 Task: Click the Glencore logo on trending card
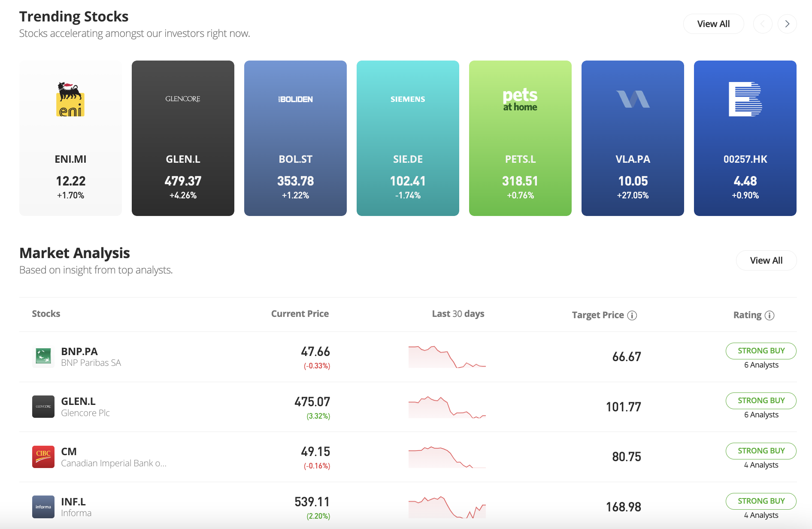click(183, 99)
